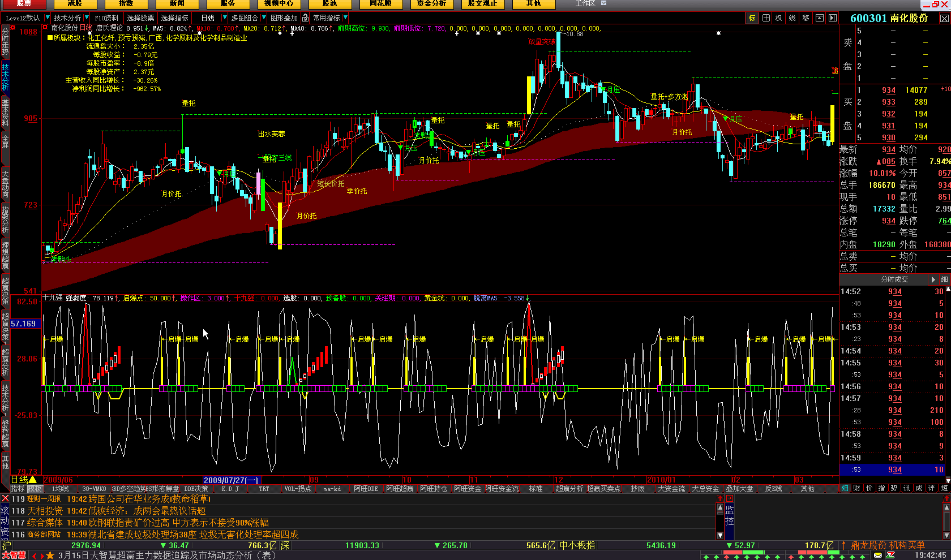Click the news list scroll-down arrow
The width and height of the screenshot is (951, 560).
[720, 535]
